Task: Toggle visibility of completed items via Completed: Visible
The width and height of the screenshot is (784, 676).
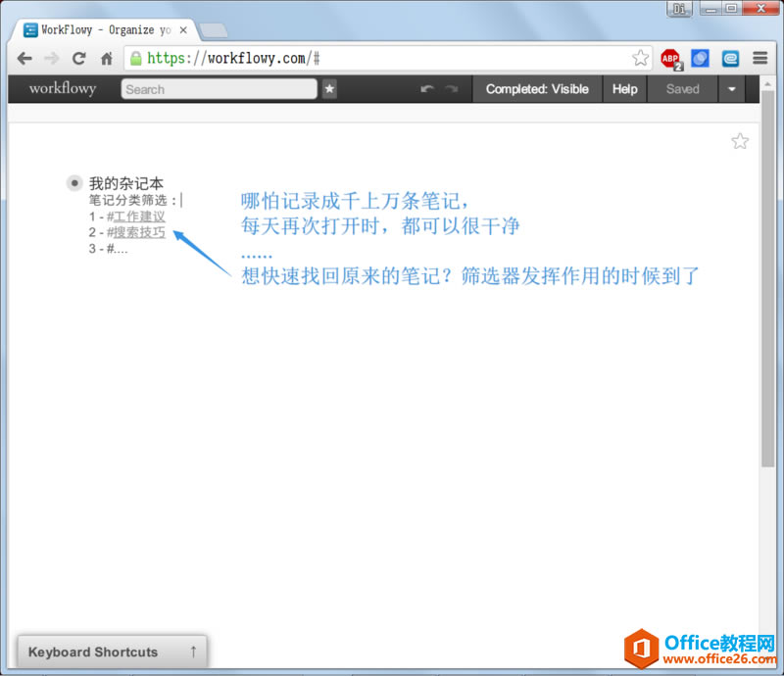Action: (537, 89)
